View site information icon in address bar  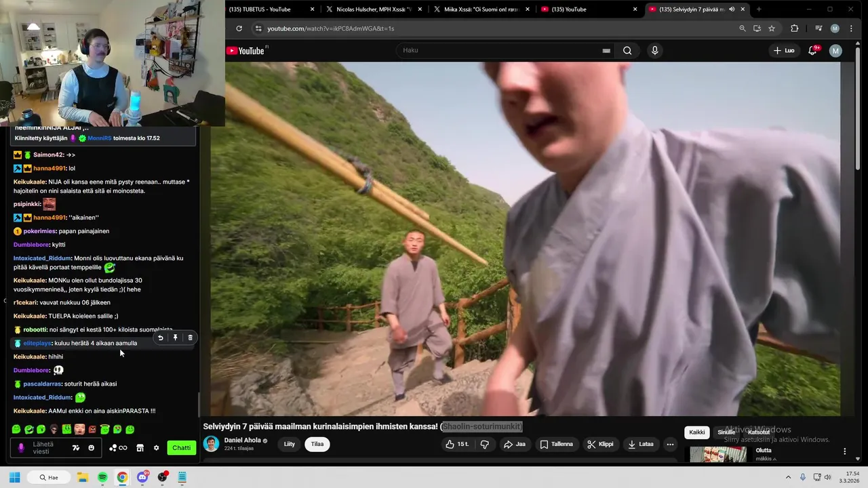coord(257,28)
